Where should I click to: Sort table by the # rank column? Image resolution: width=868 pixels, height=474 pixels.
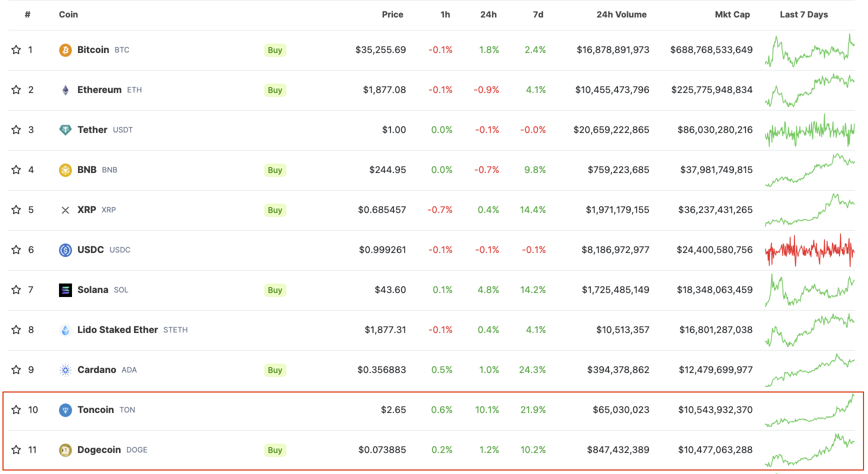27,14
